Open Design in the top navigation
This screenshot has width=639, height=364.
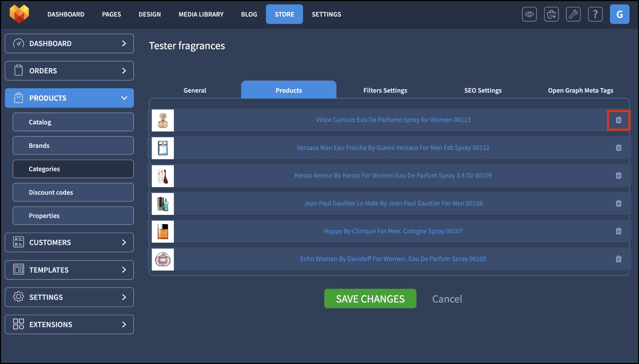(x=150, y=14)
